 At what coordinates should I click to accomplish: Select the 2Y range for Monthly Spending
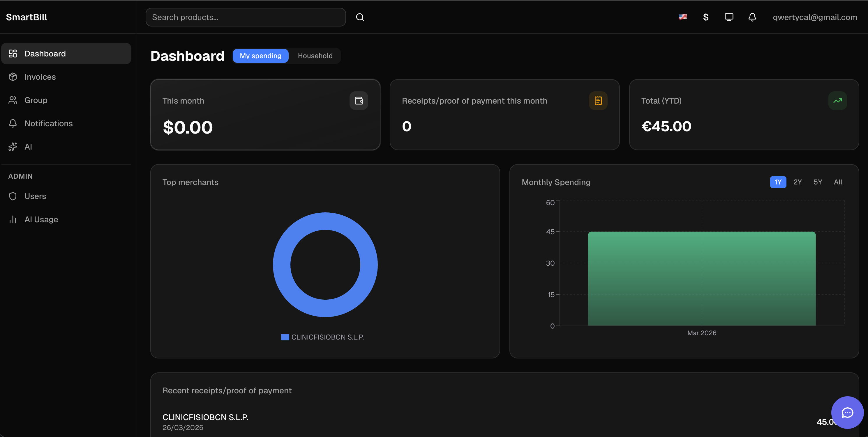pyautogui.click(x=798, y=182)
